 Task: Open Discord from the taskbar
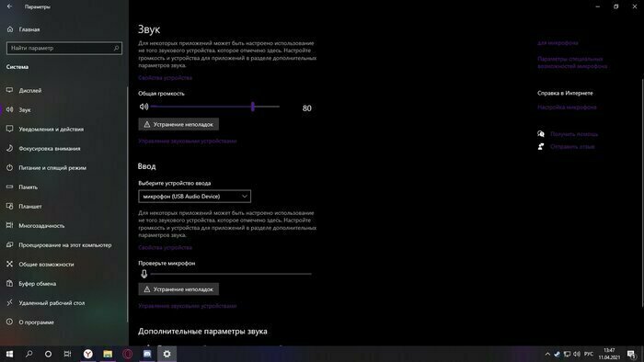pos(147,354)
